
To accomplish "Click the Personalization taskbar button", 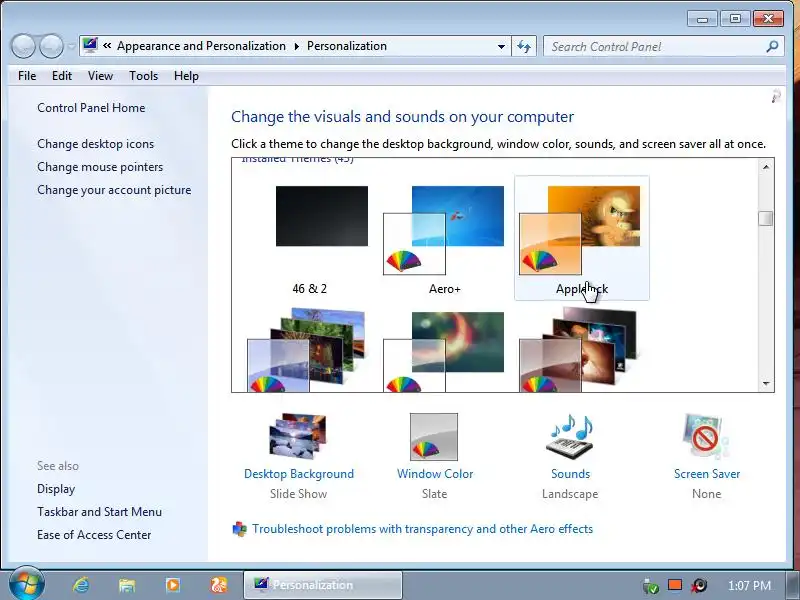I will [323, 585].
